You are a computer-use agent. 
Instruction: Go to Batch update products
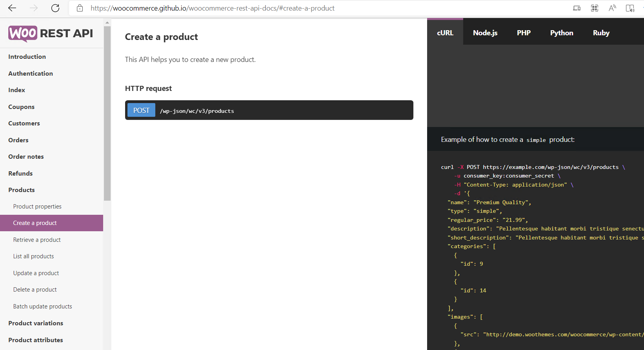tap(42, 306)
